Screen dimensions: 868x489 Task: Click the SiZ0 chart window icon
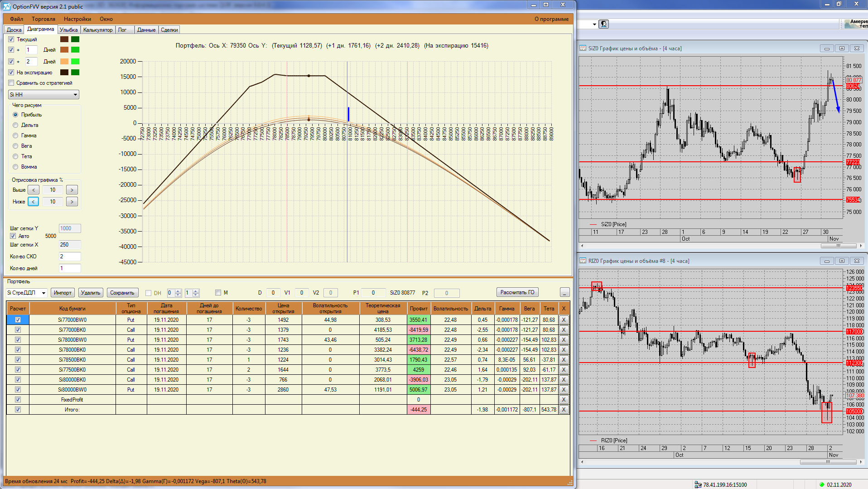coord(583,48)
